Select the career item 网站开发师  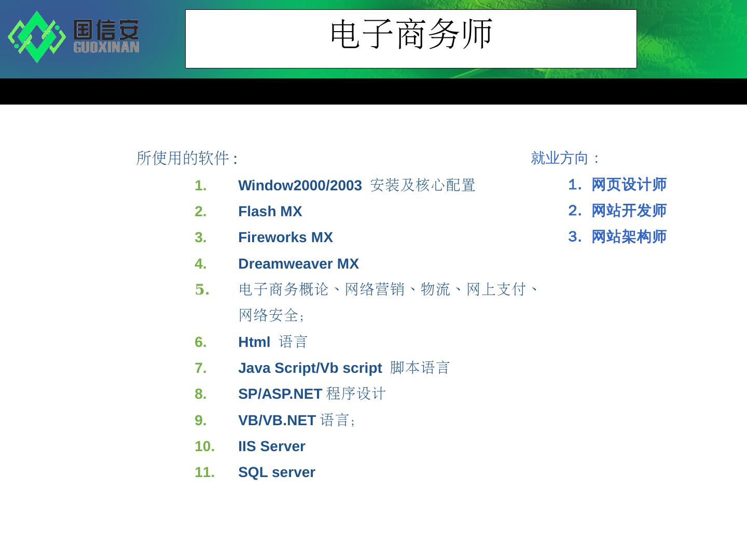(x=629, y=211)
